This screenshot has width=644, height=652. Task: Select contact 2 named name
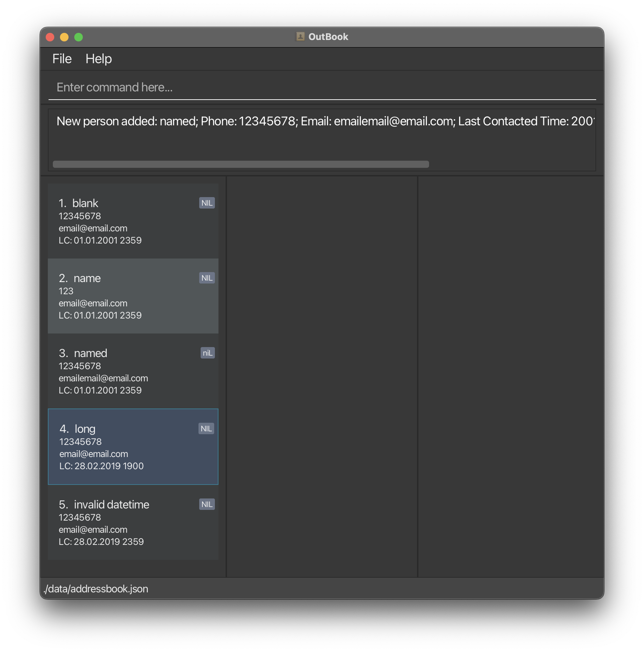pyautogui.click(x=133, y=296)
